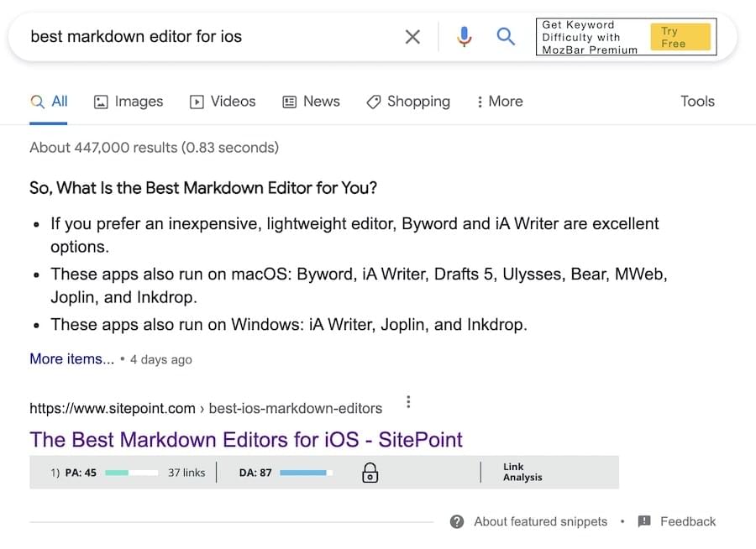Click Link Analysis in MozBar
This screenshot has width=756, height=549.
[522, 473]
